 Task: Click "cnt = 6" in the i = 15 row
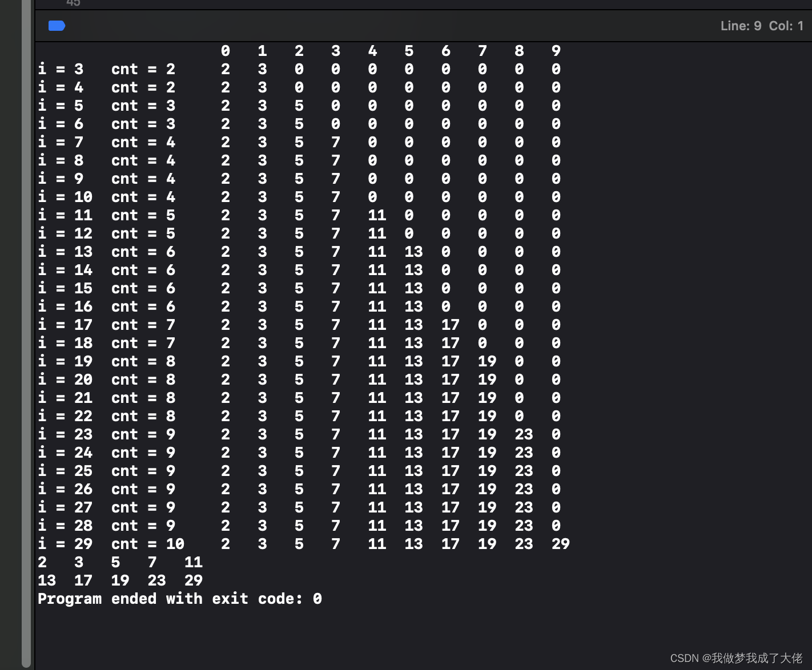click(143, 288)
